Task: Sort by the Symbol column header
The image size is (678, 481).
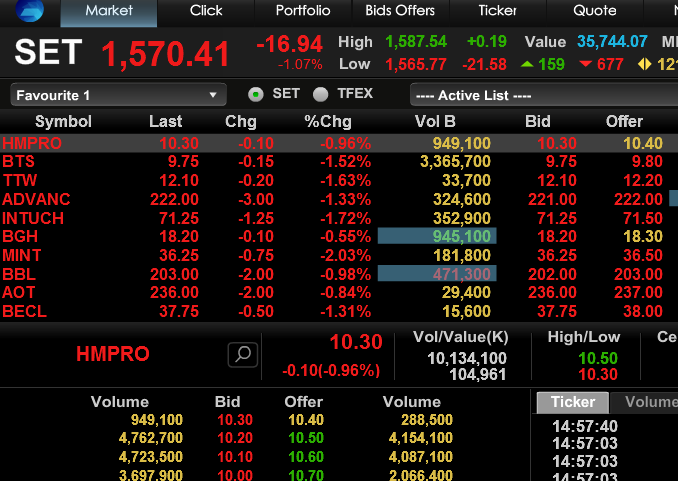Action: (x=63, y=122)
